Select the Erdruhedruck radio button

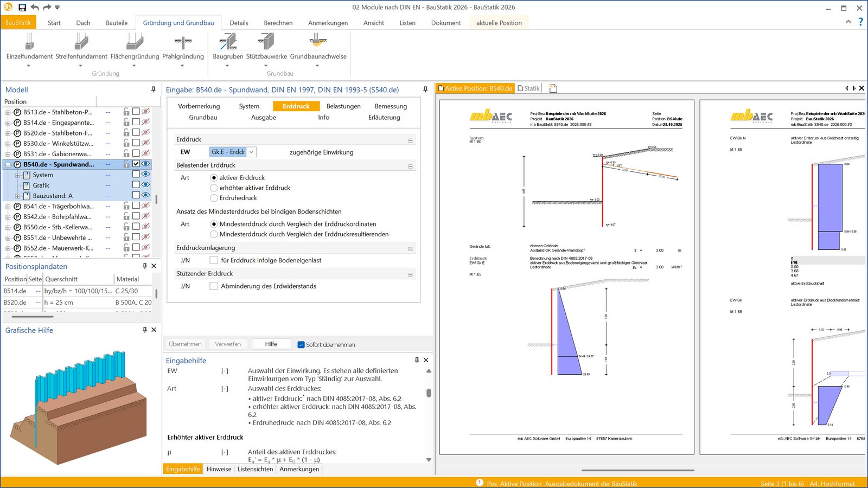(x=214, y=198)
